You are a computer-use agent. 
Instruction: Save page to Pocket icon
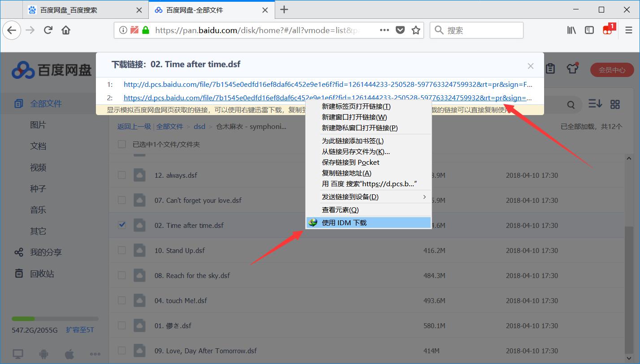click(400, 30)
